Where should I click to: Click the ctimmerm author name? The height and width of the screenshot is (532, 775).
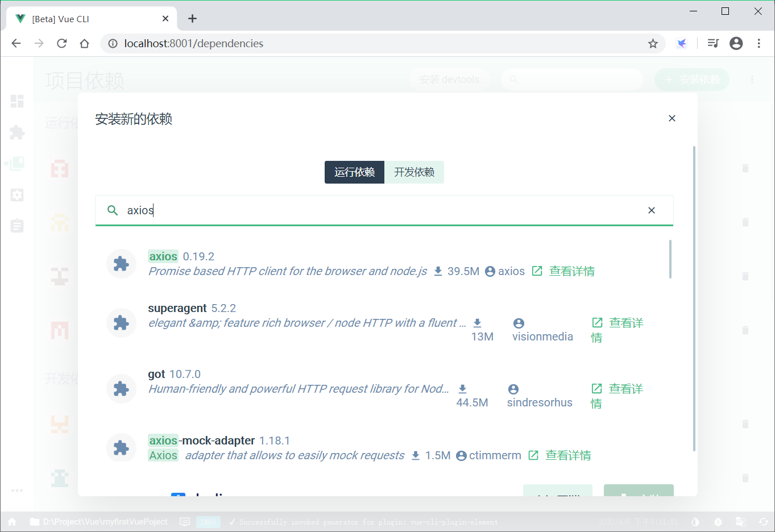click(x=495, y=455)
